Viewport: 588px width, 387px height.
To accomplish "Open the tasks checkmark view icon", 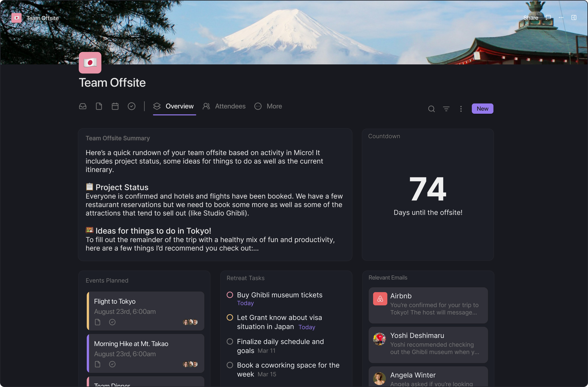I will point(131,106).
